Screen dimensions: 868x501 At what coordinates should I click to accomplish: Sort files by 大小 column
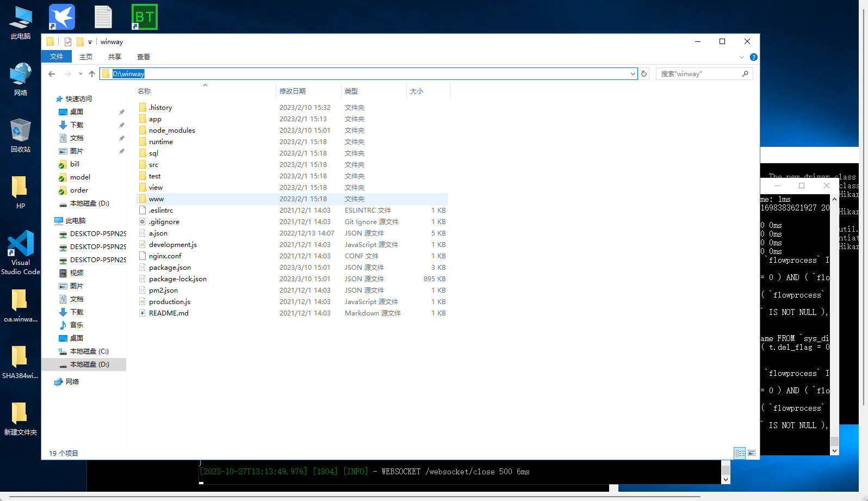click(417, 91)
